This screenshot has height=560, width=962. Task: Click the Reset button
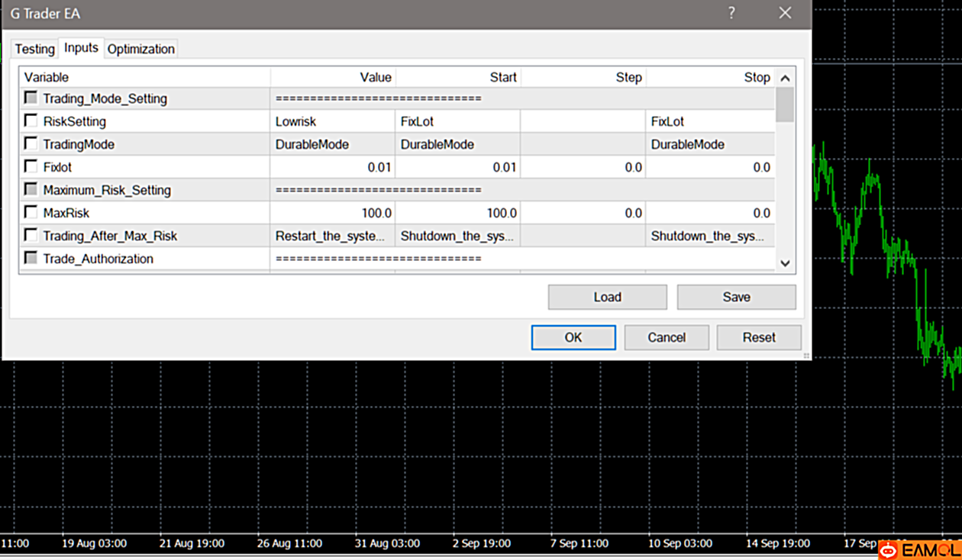pyautogui.click(x=759, y=337)
